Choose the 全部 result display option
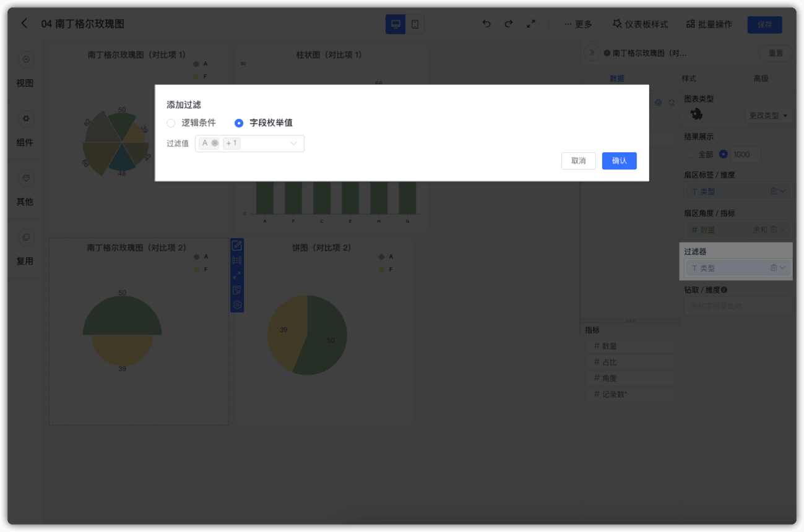This screenshot has height=532, width=804. pos(700,155)
